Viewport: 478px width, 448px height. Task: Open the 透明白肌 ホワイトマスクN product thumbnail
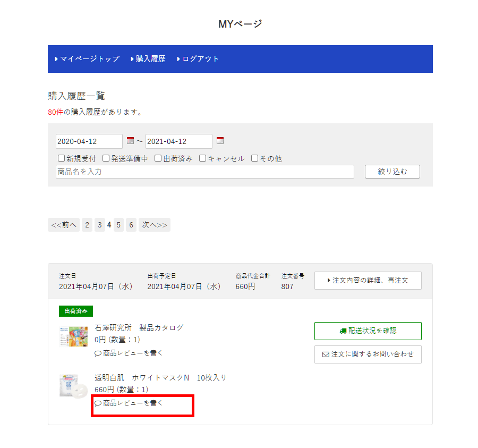(73, 386)
